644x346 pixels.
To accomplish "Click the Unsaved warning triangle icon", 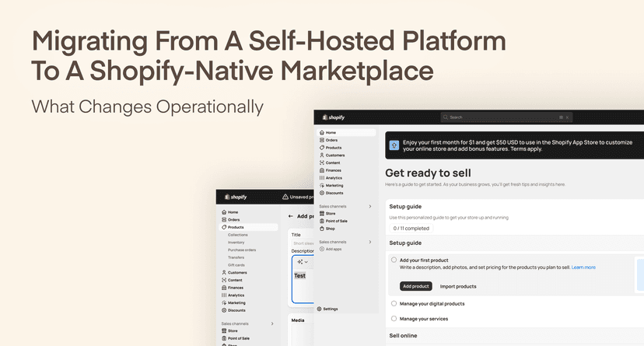I will (x=285, y=197).
